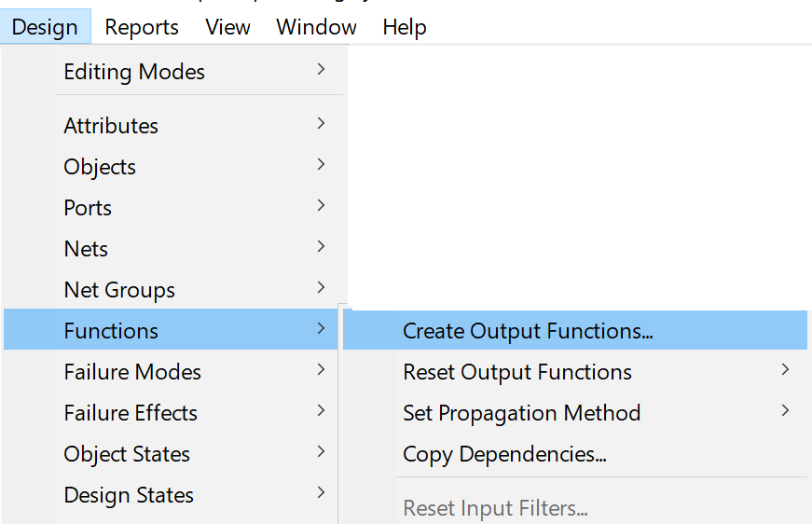This screenshot has height=524, width=812.
Task: Close the open Design menu
Action: click(x=45, y=27)
